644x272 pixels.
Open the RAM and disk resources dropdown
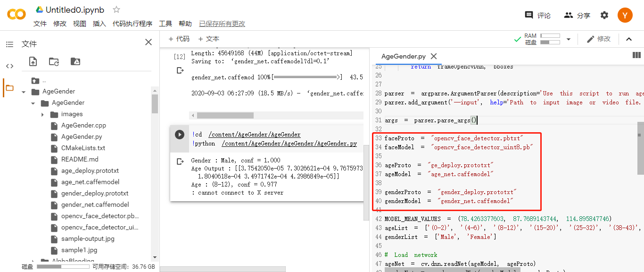(569, 39)
